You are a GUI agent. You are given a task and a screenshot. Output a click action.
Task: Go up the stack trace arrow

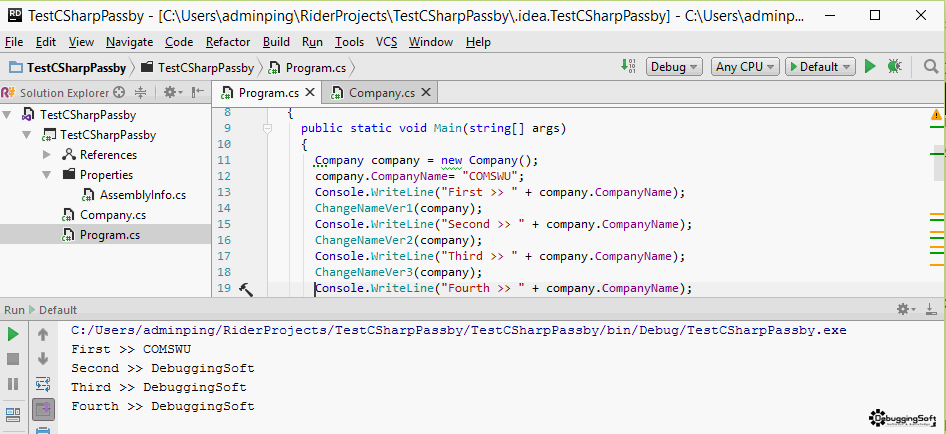pyautogui.click(x=43, y=334)
